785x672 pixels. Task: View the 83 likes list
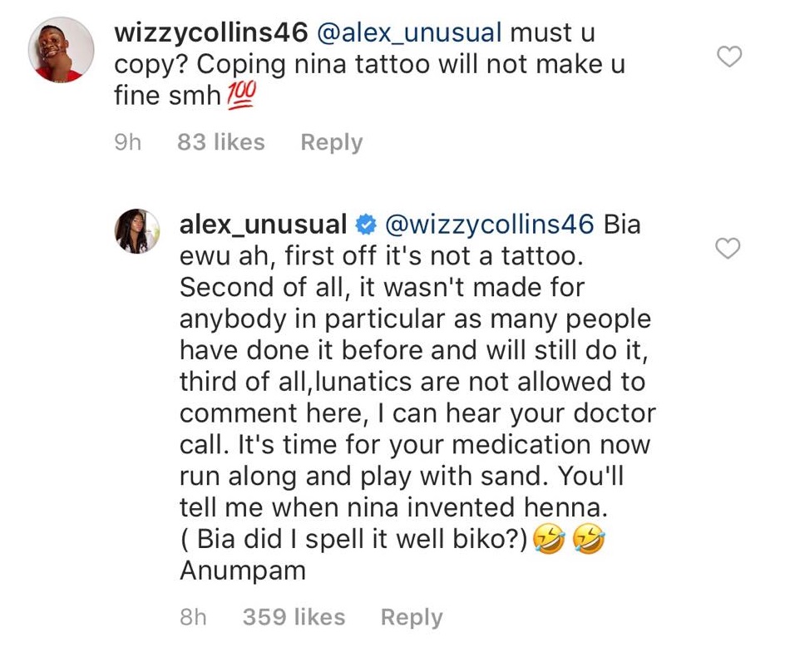(221, 142)
